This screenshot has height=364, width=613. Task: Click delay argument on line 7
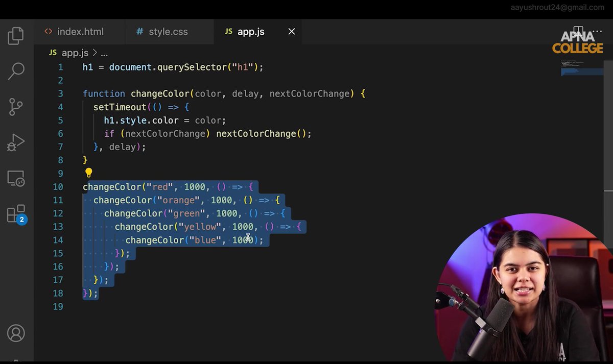tap(122, 147)
